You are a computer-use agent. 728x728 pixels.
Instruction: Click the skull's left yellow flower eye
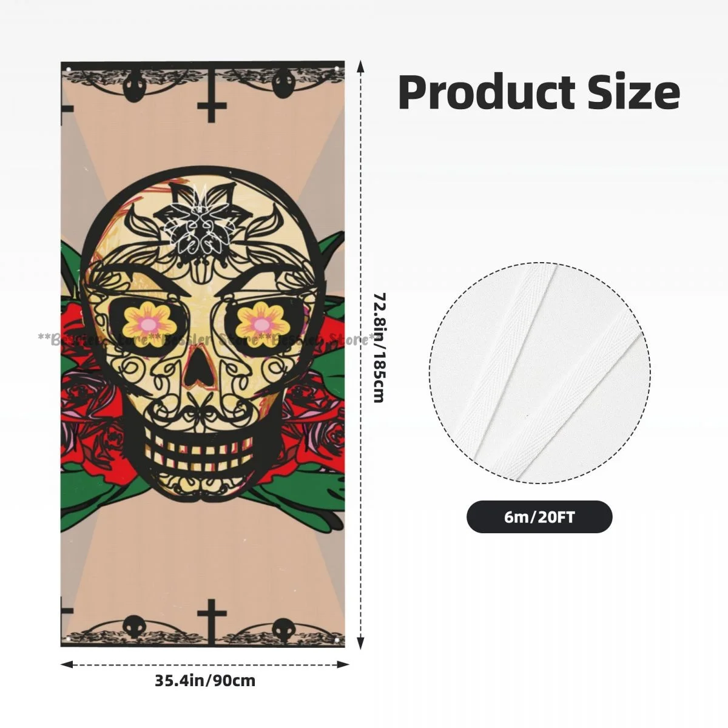click(x=145, y=320)
